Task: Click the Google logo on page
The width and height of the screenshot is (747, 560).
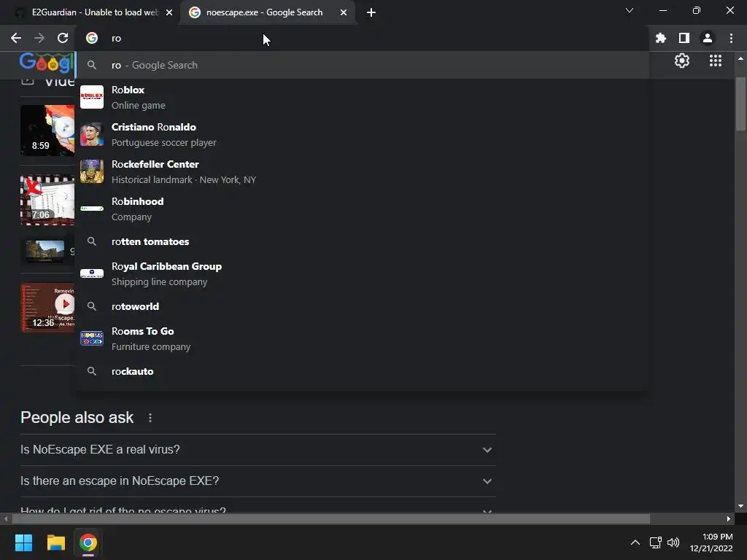Action: tap(47, 63)
